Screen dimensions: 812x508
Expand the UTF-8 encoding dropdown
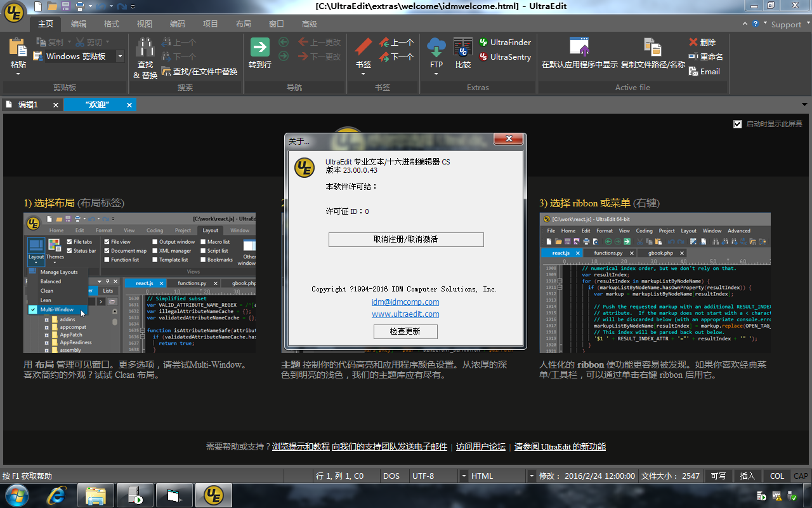464,476
